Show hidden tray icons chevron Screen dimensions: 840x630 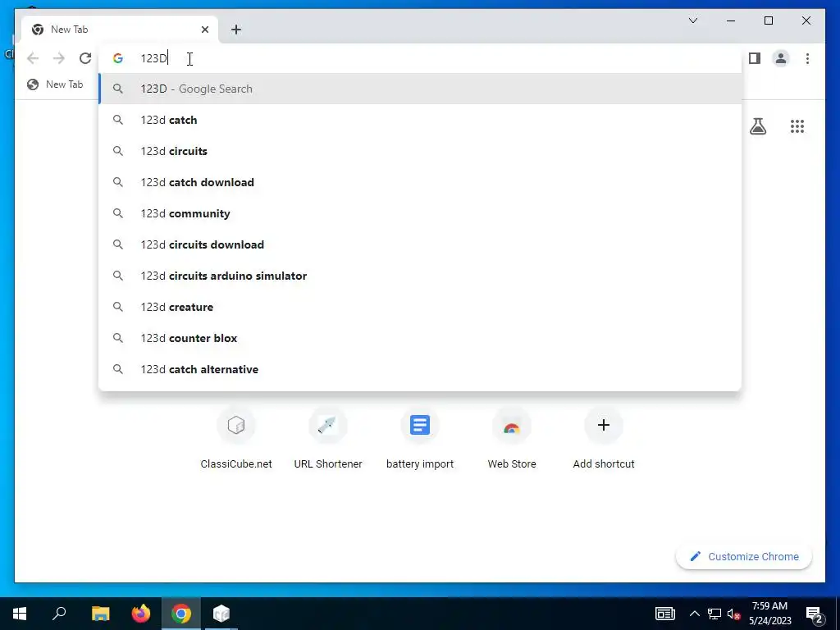coord(694,614)
